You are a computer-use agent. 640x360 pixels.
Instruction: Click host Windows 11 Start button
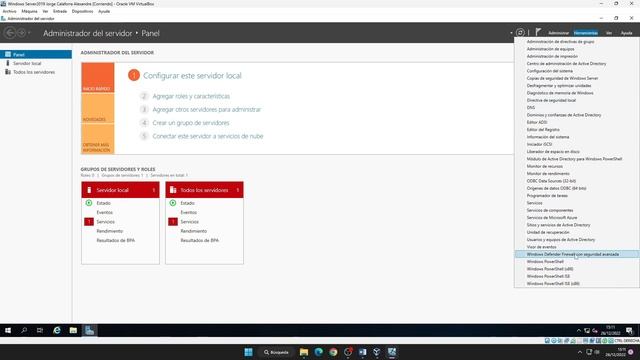tap(248, 352)
